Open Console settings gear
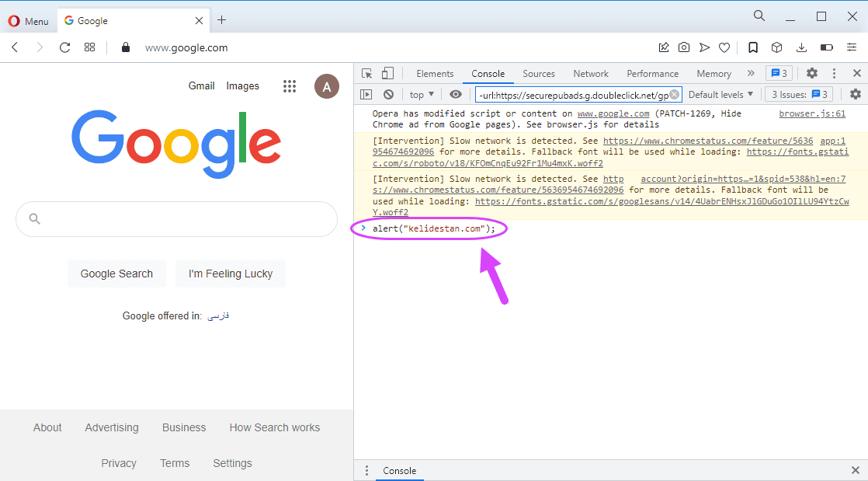Viewport: 868px width, 481px height. point(856,94)
